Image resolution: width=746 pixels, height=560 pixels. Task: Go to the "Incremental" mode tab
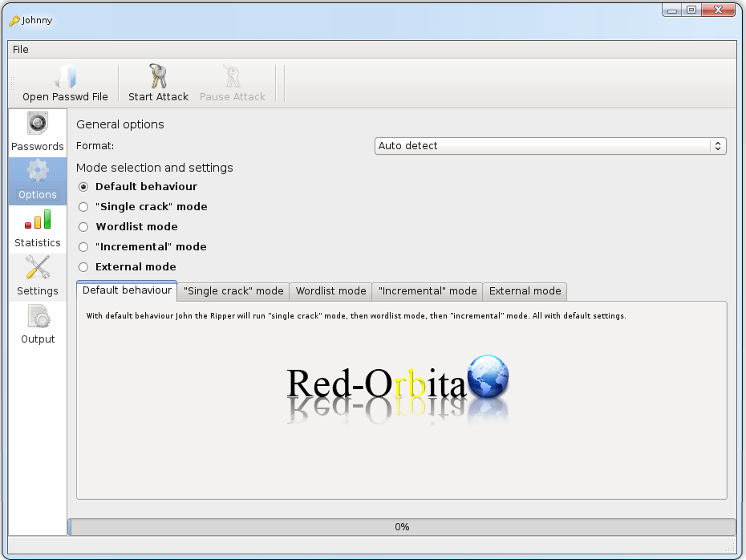(x=428, y=291)
